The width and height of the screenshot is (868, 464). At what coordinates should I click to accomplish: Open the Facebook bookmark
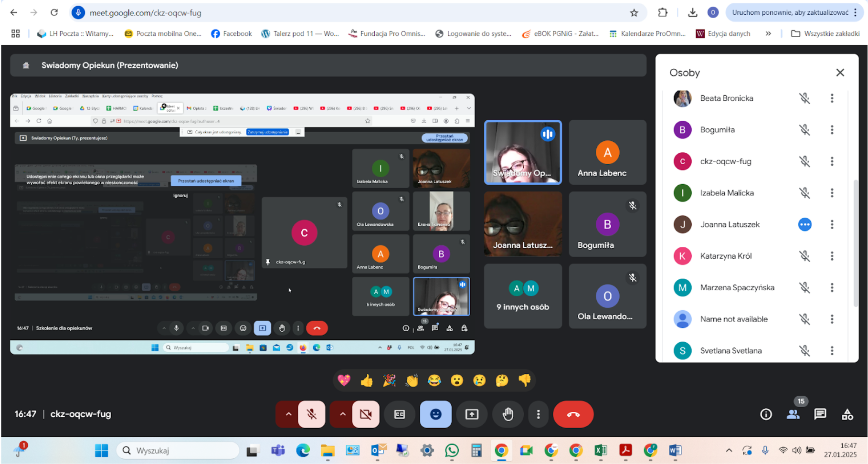[232, 33]
